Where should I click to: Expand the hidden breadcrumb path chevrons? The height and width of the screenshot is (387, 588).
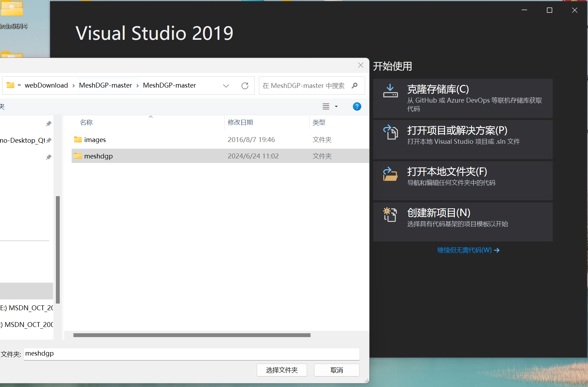19,85
